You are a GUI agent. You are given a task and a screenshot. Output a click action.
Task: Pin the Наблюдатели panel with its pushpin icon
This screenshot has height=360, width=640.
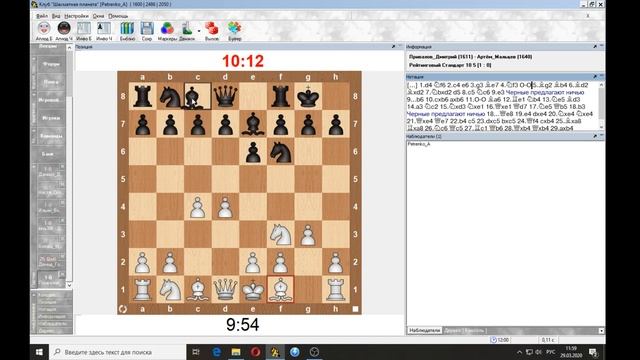[x=595, y=136]
